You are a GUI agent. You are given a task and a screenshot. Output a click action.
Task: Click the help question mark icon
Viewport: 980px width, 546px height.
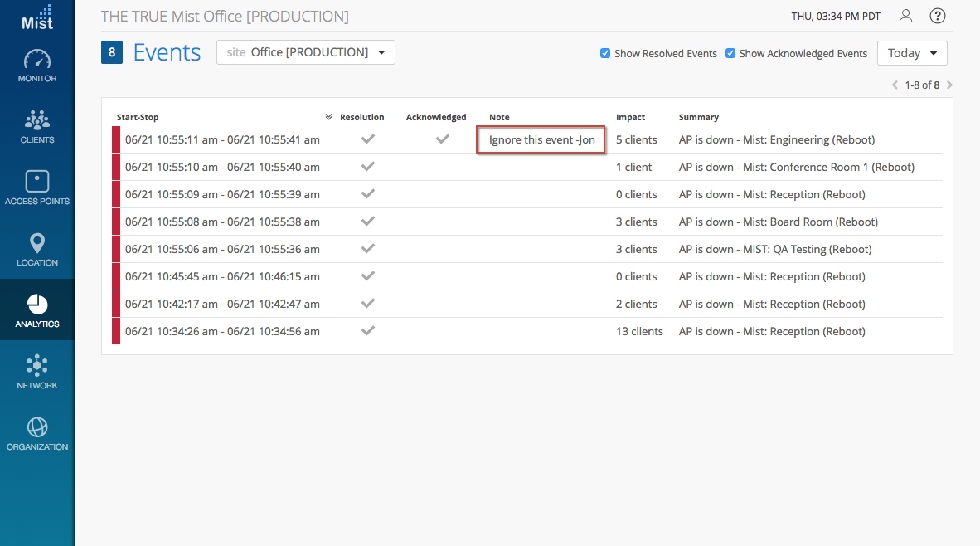coord(938,16)
